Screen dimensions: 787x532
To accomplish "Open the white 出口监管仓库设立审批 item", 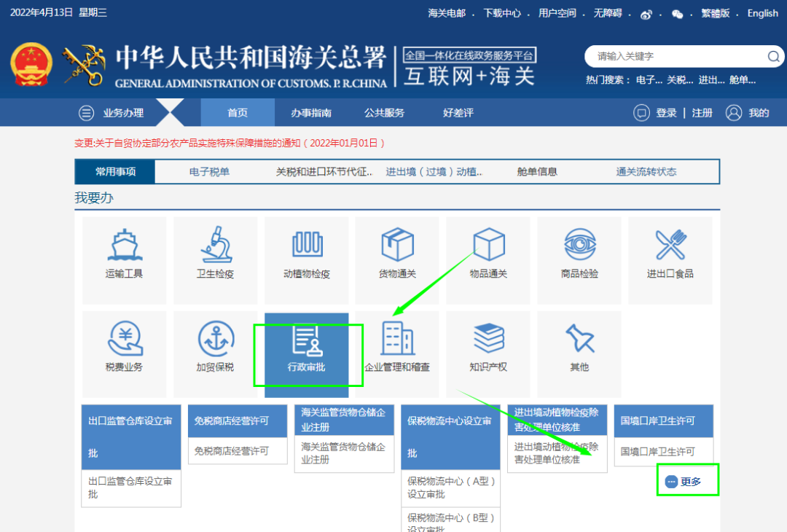I will click(x=131, y=488).
